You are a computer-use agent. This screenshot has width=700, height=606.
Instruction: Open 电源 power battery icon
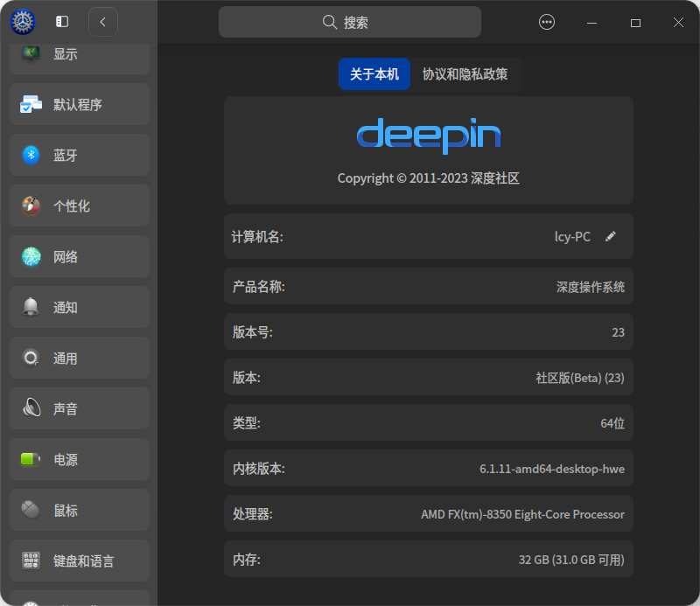[31, 459]
